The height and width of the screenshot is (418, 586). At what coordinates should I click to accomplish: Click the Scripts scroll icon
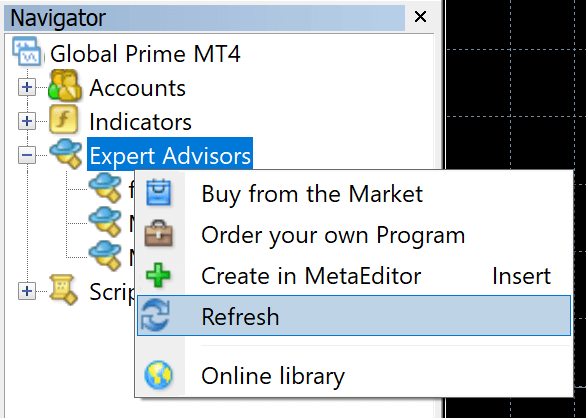[64, 289]
